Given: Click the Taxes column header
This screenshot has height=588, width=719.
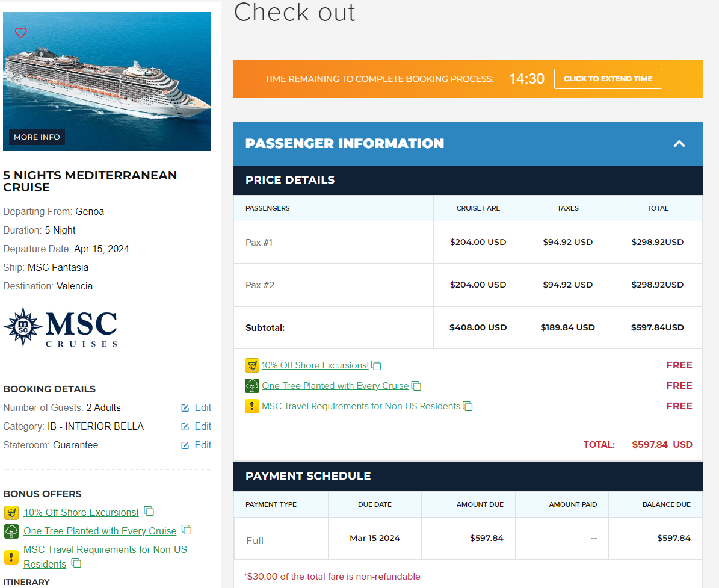Looking at the screenshot, I should (x=568, y=208).
